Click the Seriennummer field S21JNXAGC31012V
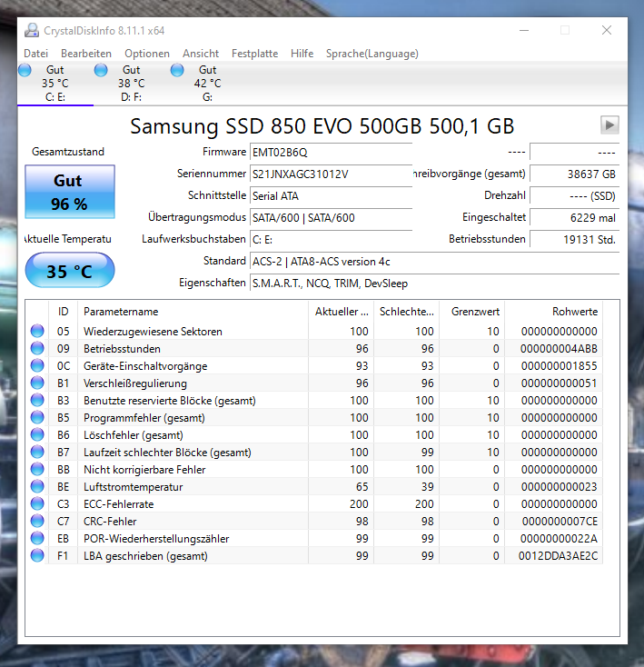The width and height of the screenshot is (644, 667). [x=332, y=174]
